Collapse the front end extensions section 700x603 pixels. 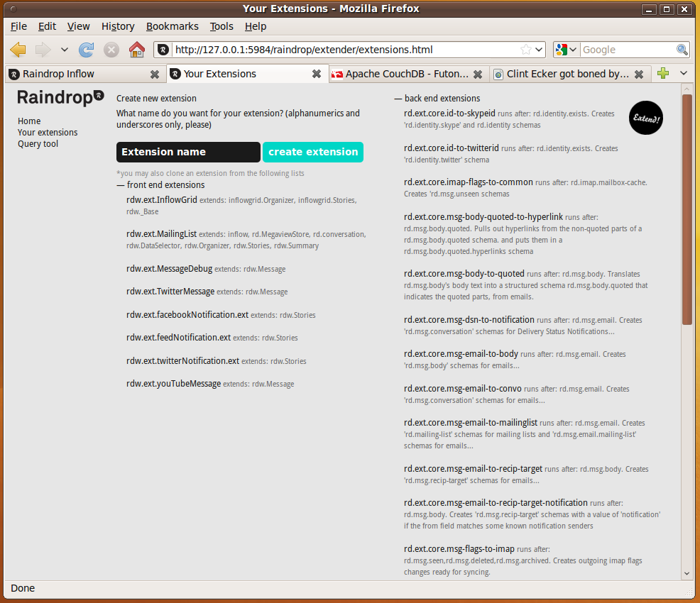[160, 184]
